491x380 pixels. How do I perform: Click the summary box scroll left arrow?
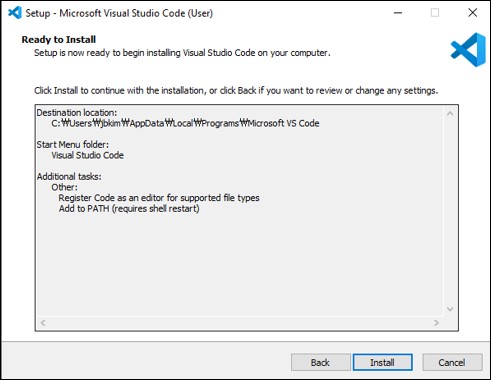(x=43, y=323)
